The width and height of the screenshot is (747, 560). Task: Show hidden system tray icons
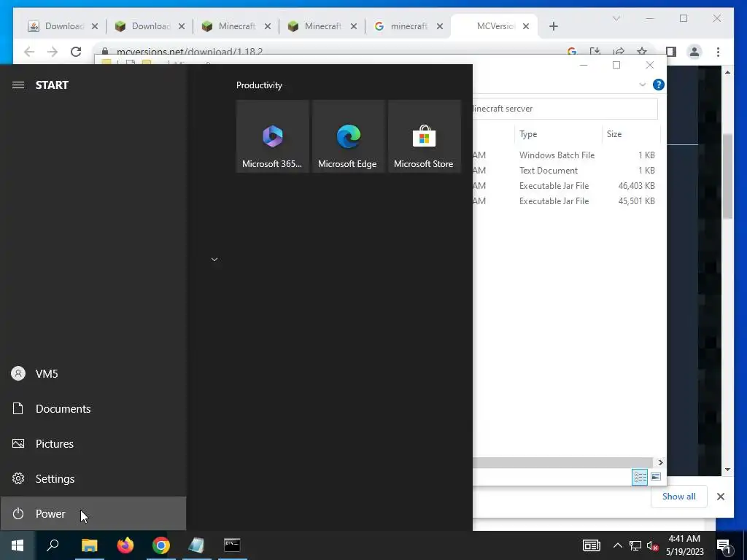point(617,545)
